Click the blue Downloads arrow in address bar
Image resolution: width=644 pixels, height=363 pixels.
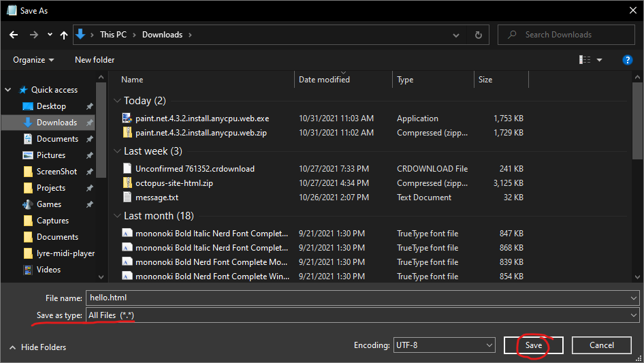click(80, 34)
